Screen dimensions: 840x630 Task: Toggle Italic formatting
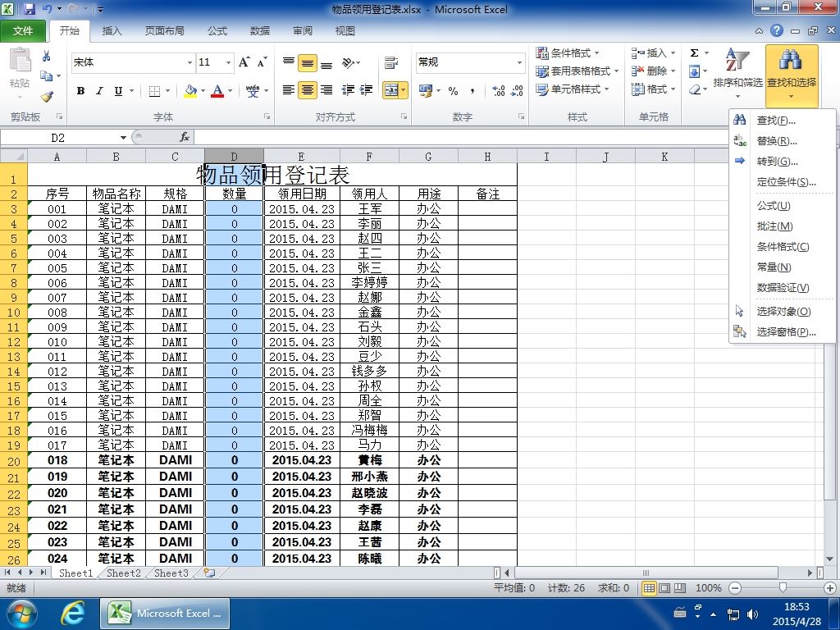[x=99, y=91]
